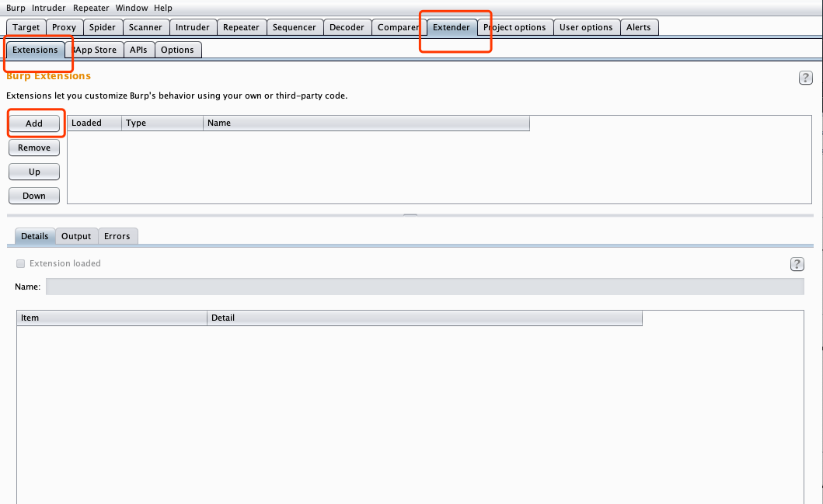The height and width of the screenshot is (504, 823).
Task: Open the Options sub-tab
Action: tap(177, 50)
